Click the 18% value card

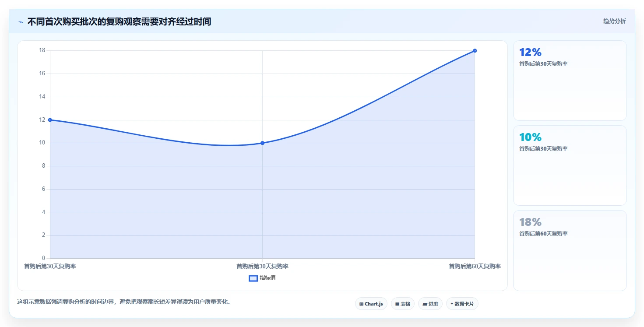570,250
